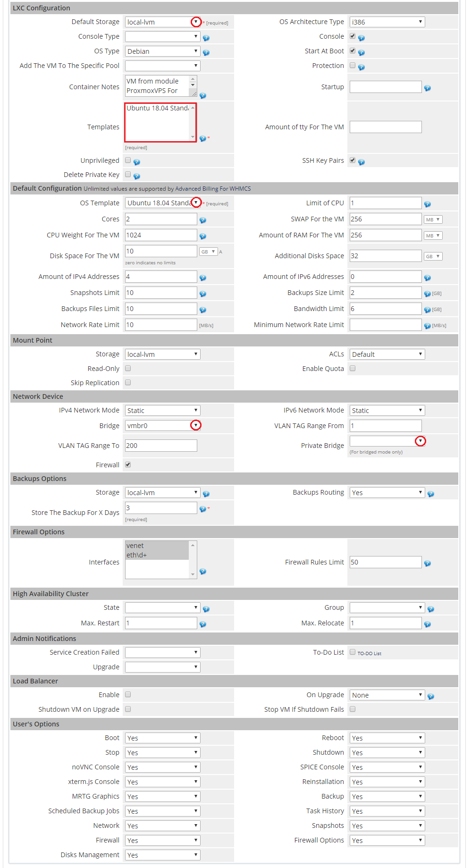The height and width of the screenshot is (868, 471).
Task: Open Disks Management user option dropdown
Action: [163, 855]
